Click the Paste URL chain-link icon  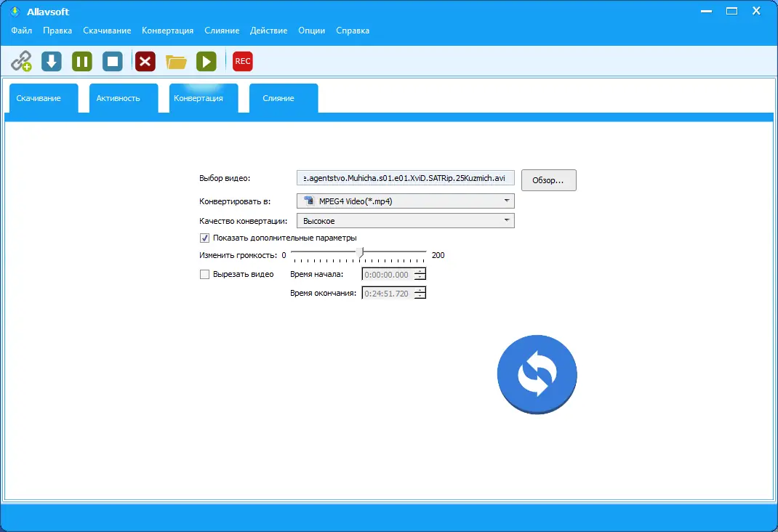[21, 62]
